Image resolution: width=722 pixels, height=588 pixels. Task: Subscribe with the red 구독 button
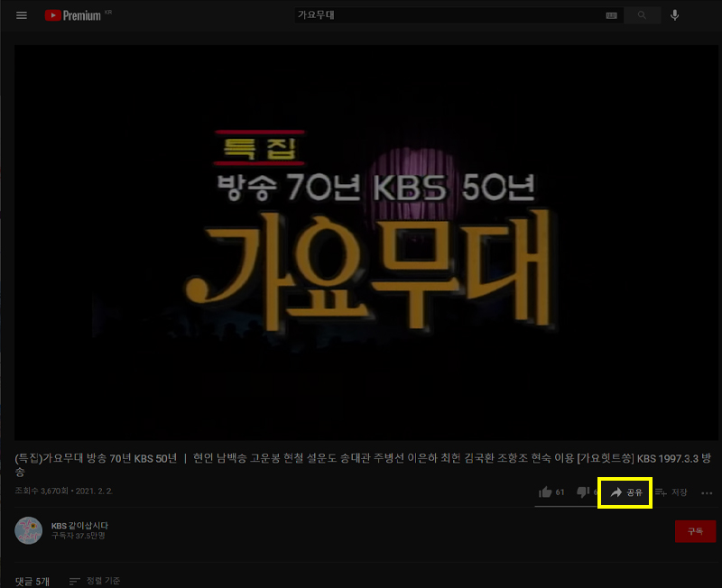695,531
